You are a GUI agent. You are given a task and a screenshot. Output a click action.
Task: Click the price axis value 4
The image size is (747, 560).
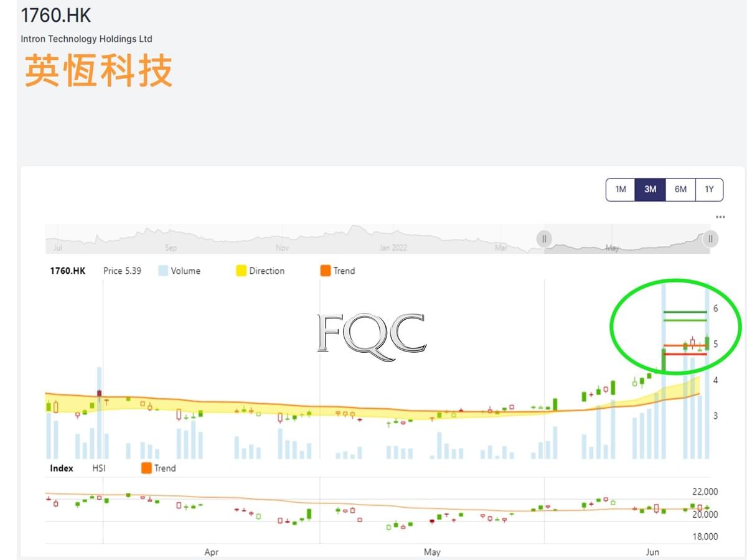[716, 380]
